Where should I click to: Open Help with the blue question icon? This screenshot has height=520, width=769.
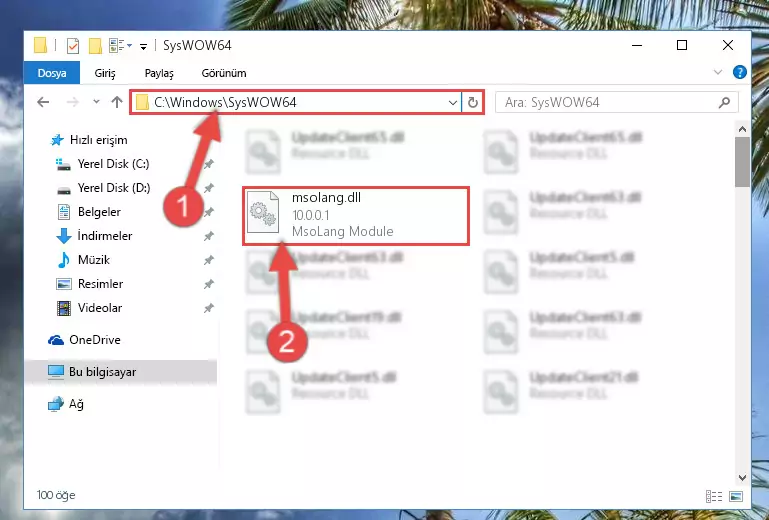click(739, 72)
